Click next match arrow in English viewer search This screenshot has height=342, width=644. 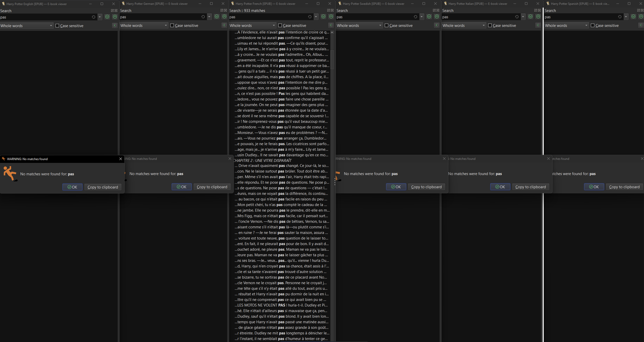pos(107,17)
